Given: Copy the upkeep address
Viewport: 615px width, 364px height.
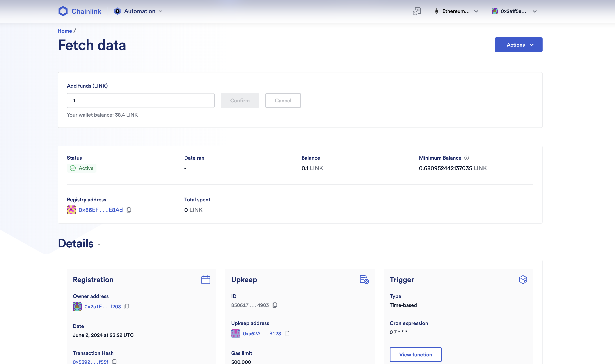Looking at the screenshot, I should [287, 334].
